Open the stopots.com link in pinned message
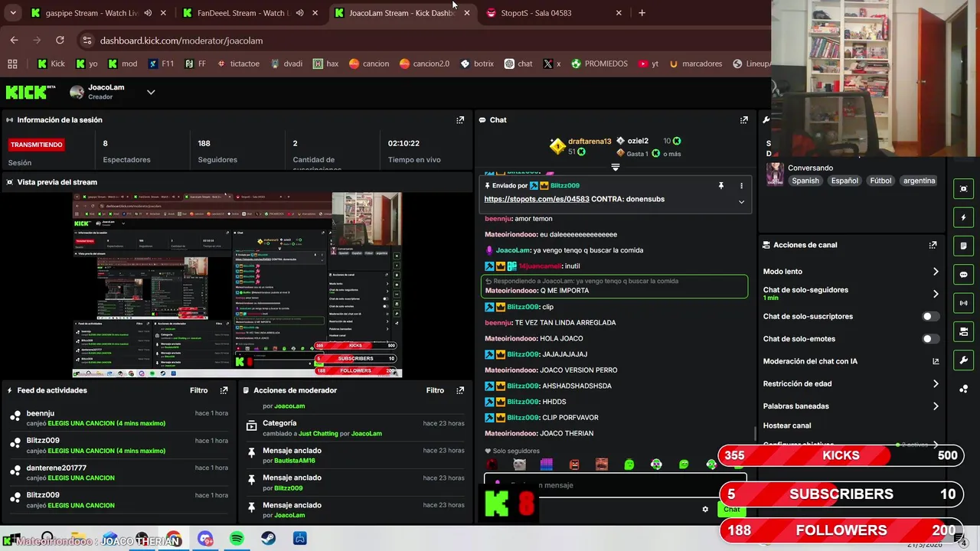This screenshot has width=980, height=551. 537,199
